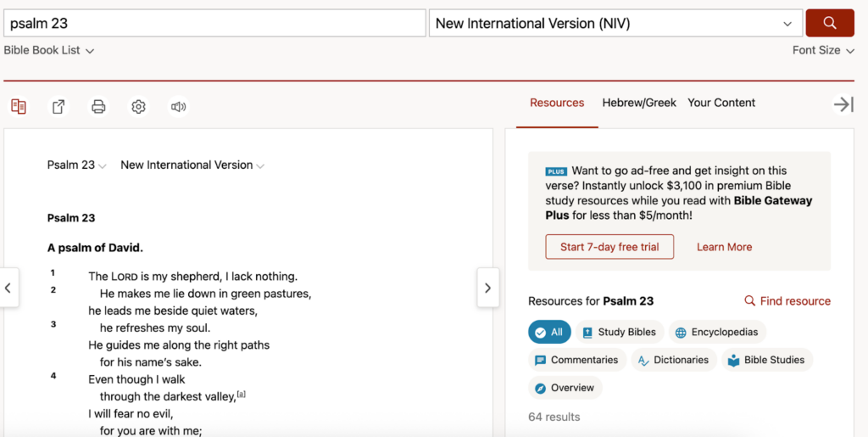This screenshot has width=868, height=437.
Task: Click the bold 'Psalm 23' passage heading
Action: 71,218
